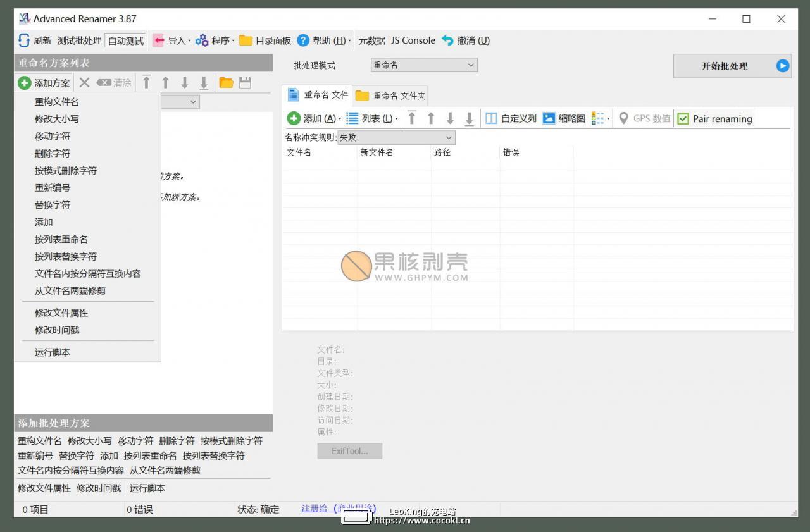Click the green Add (添加) files plus icon

click(294, 118)
